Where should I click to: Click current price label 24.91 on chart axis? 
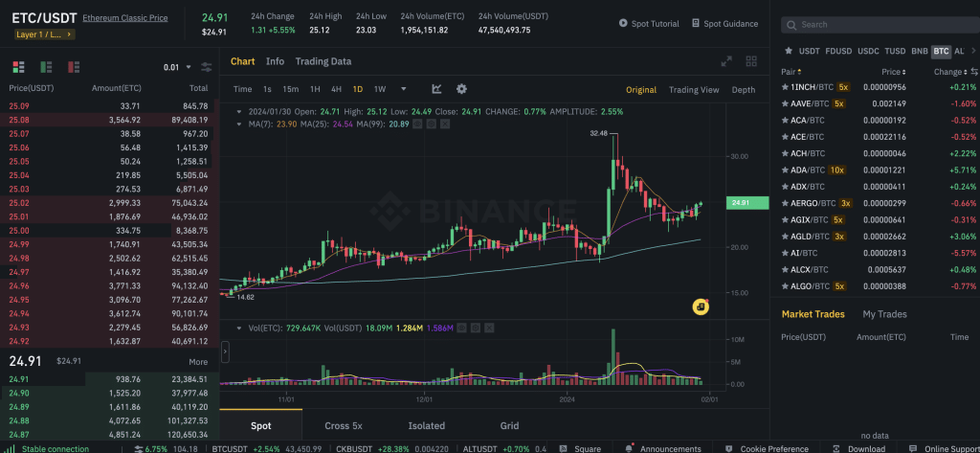(x=746, y=203)
